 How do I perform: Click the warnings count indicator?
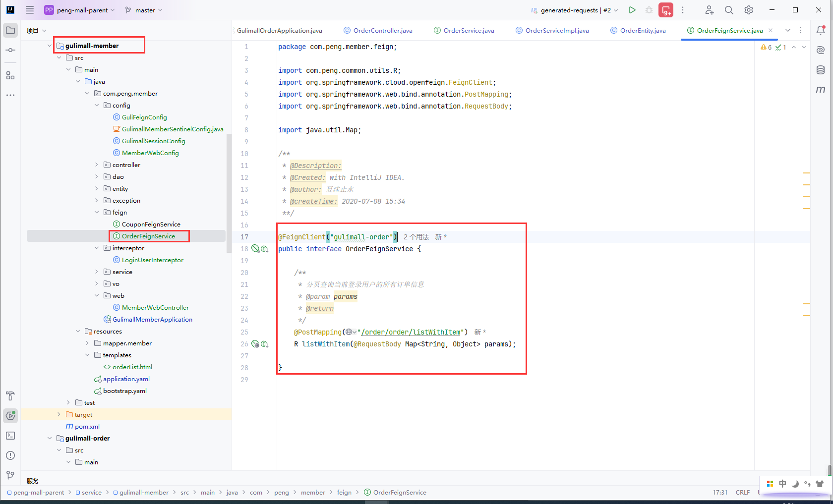[767, 47]
